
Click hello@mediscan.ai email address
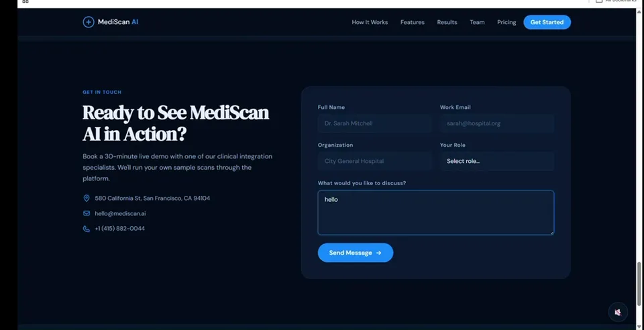tap(120, 213)
